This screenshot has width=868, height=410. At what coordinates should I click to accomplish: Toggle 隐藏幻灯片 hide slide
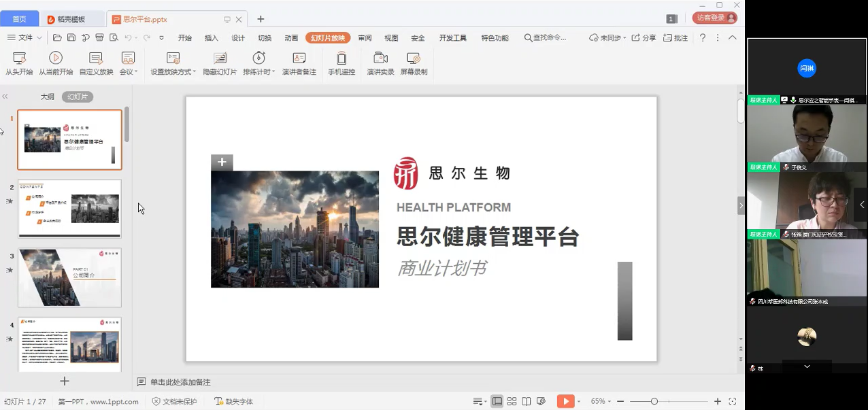220,58
